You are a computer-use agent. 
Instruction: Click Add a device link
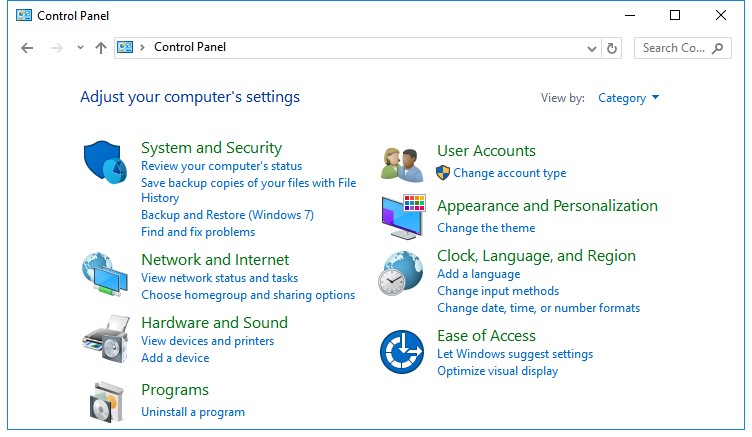pos(175,358)
